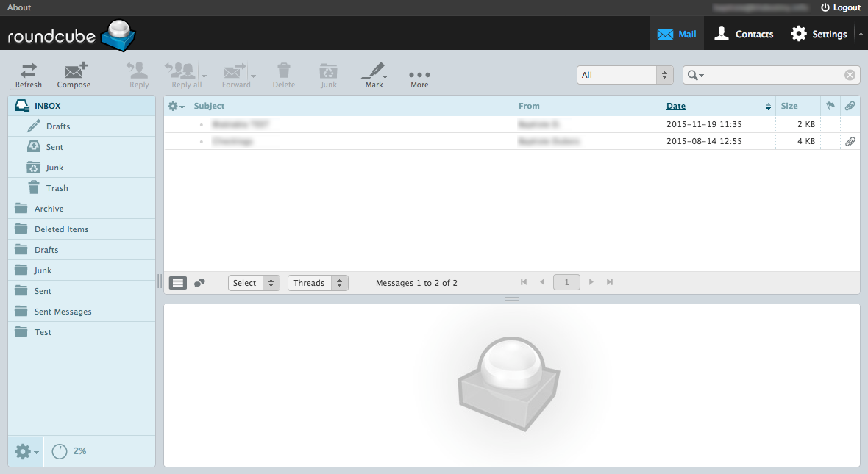Image resolution: width=868 pixels, height=474 pixels.
Task: Toggle threaded view with the threads icon
Action: point(199,282)
